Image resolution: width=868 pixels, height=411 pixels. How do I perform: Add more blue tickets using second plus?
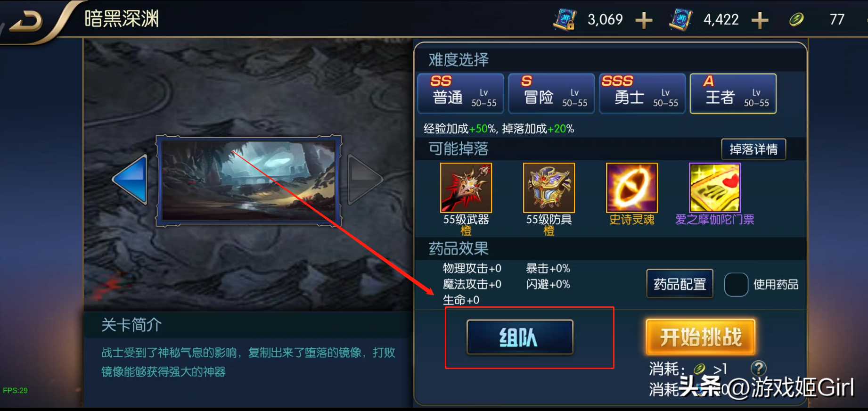pos(760,20)
